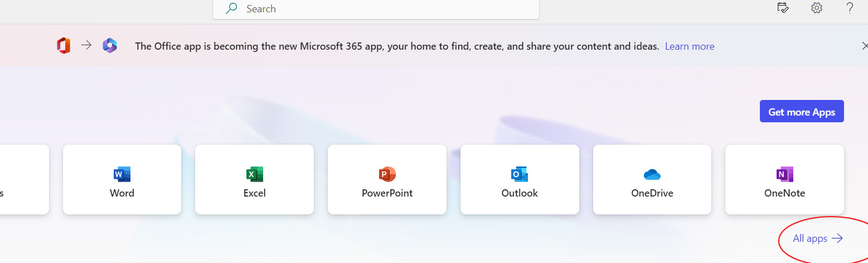Follow the Learn more link
The width and height of the screenshot is (868, 263).
[690, 46]
